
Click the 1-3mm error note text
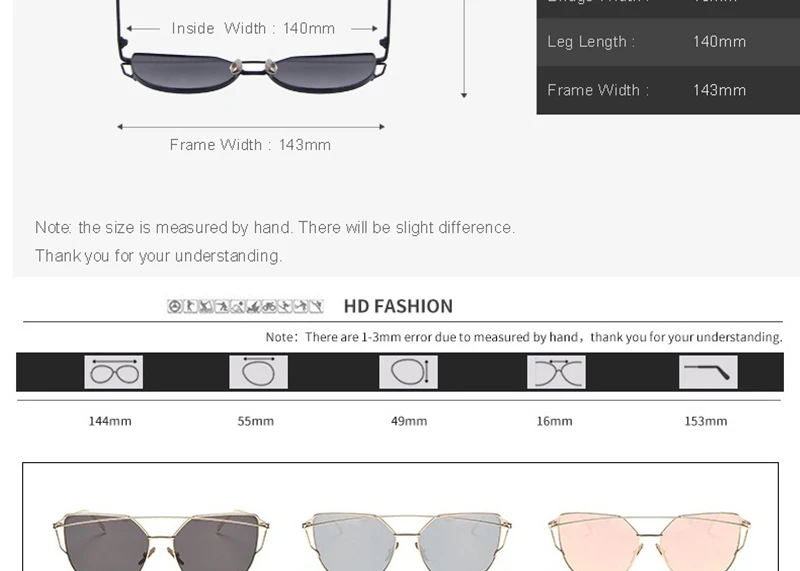[524, 337]
